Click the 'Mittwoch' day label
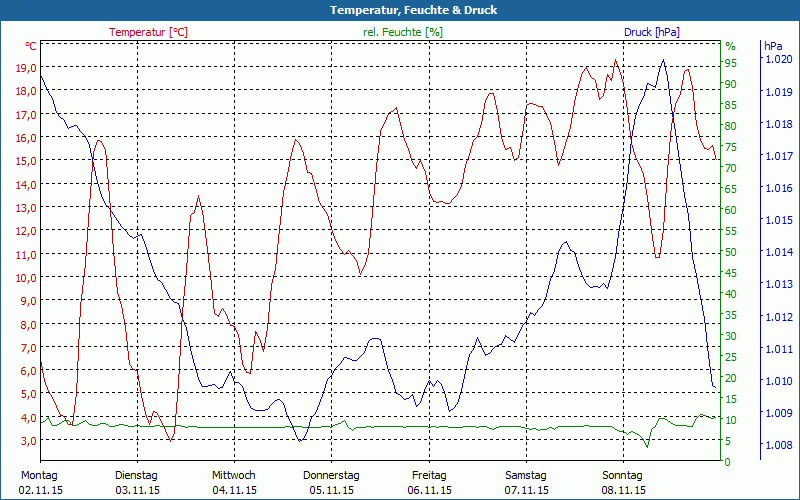 click(233, 475)
